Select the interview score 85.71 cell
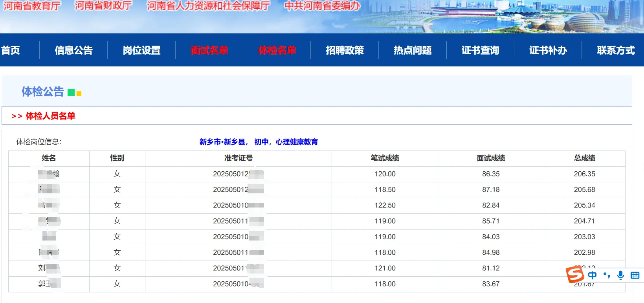Screen dimensions: 644x303 [x=491, y=221]
